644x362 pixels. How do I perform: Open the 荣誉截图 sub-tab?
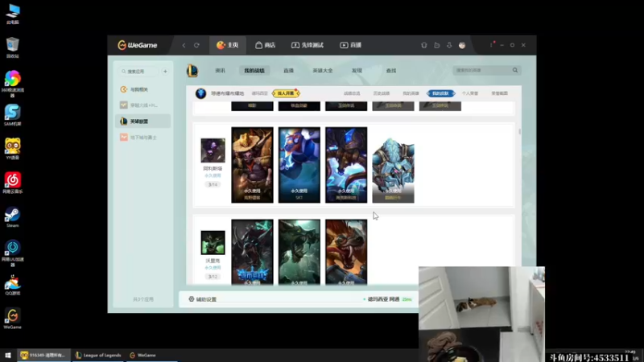[x=499, y=93]
